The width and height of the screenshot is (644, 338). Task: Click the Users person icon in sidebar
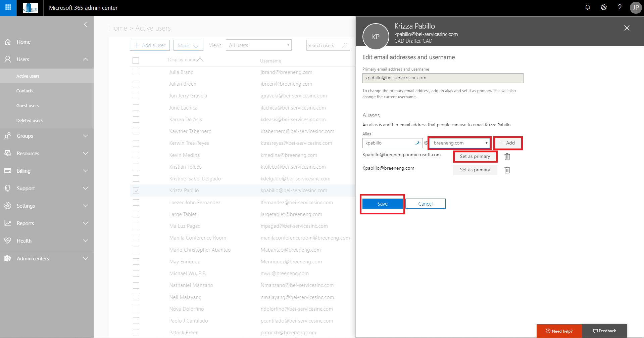click(8, 59)
